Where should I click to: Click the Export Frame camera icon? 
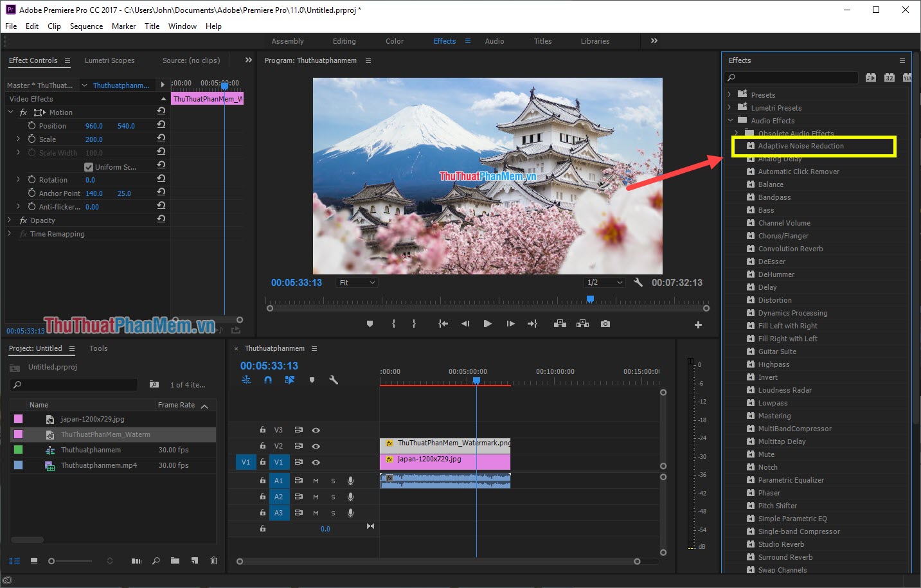point(605,323)
